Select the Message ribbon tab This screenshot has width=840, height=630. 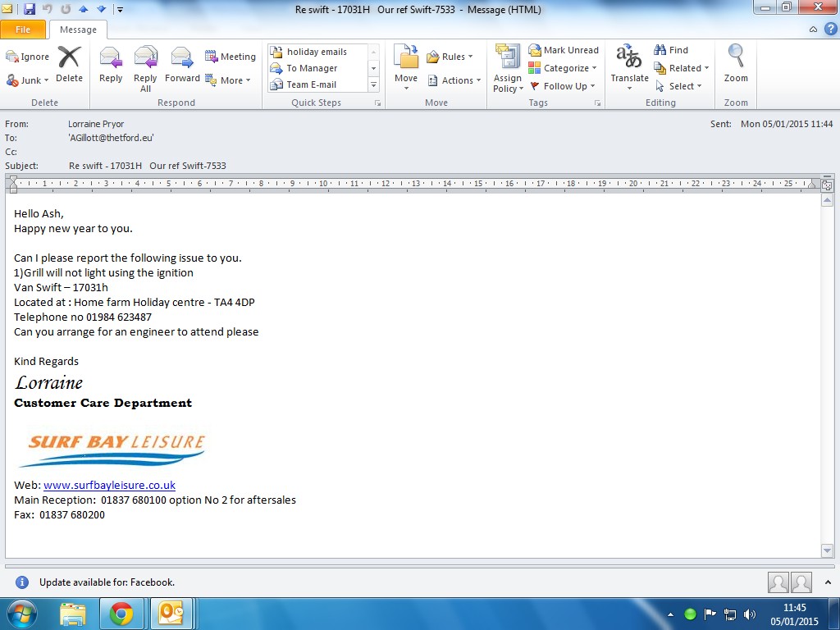coord(78,30)
